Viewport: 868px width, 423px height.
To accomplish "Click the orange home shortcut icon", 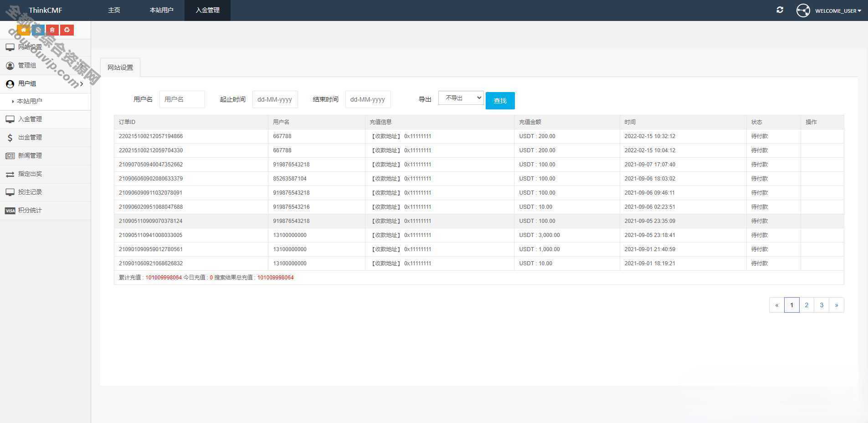I will (23, 30).
